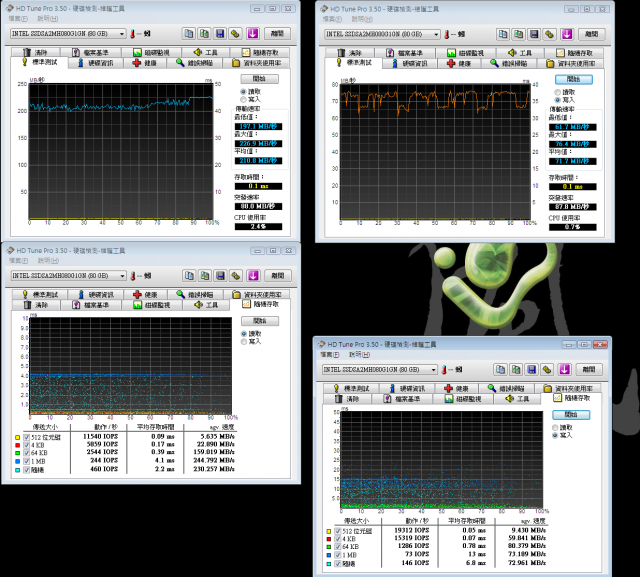This screenshot has width=640, height=577.
Task: Untick 1 MB checkbox in random access write window
Action: coord(338,555)
